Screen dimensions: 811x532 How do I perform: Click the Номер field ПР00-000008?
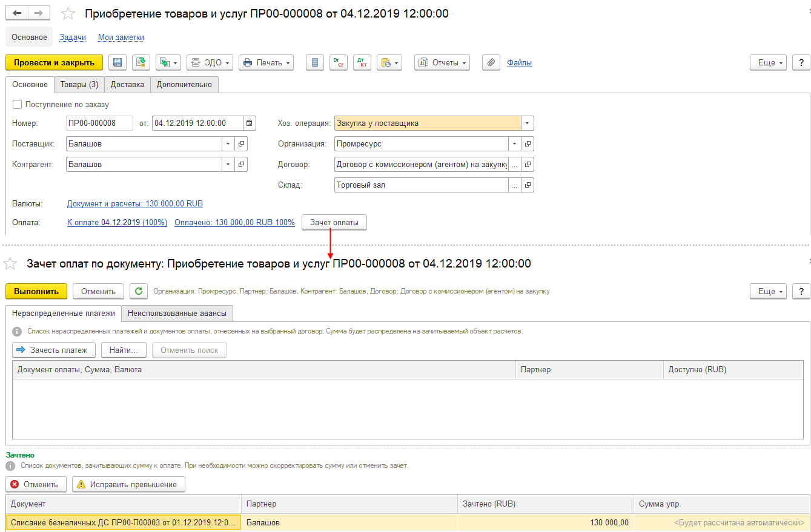[99, 123]
